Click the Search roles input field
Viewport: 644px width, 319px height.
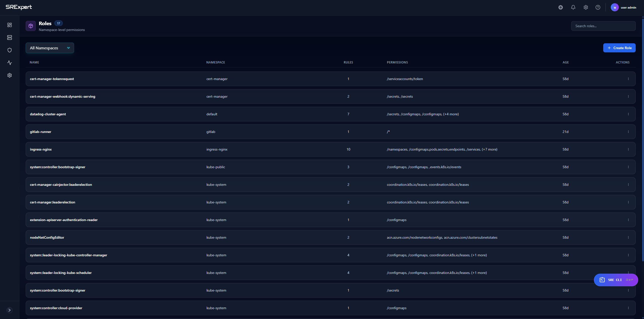point(603,26)
